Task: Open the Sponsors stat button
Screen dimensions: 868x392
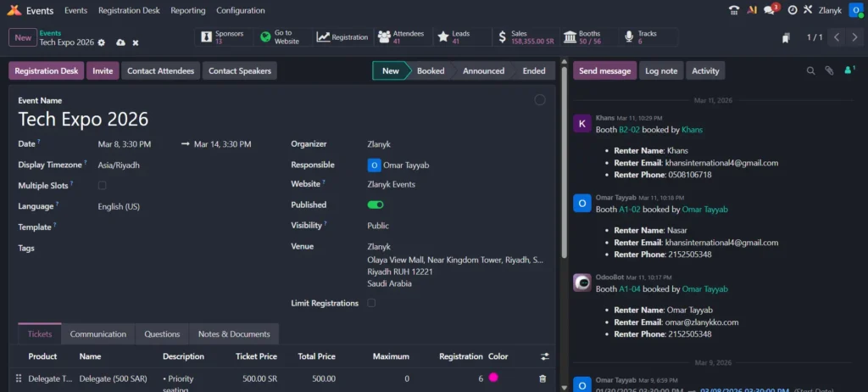Action: (x=225, y=37)
